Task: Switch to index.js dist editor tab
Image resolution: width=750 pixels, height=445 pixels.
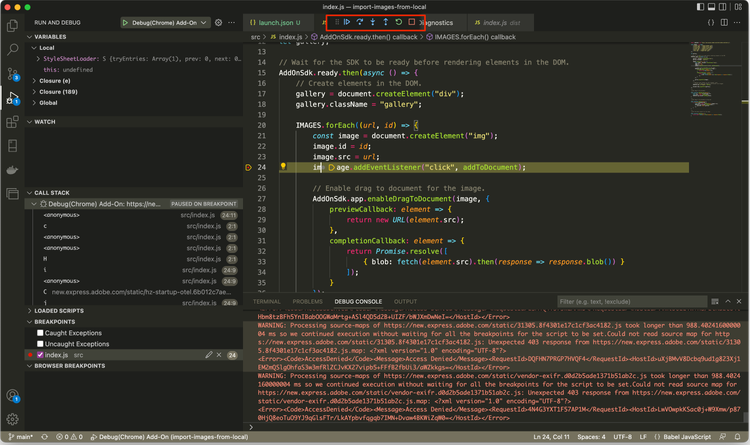Action: (501, 22)
